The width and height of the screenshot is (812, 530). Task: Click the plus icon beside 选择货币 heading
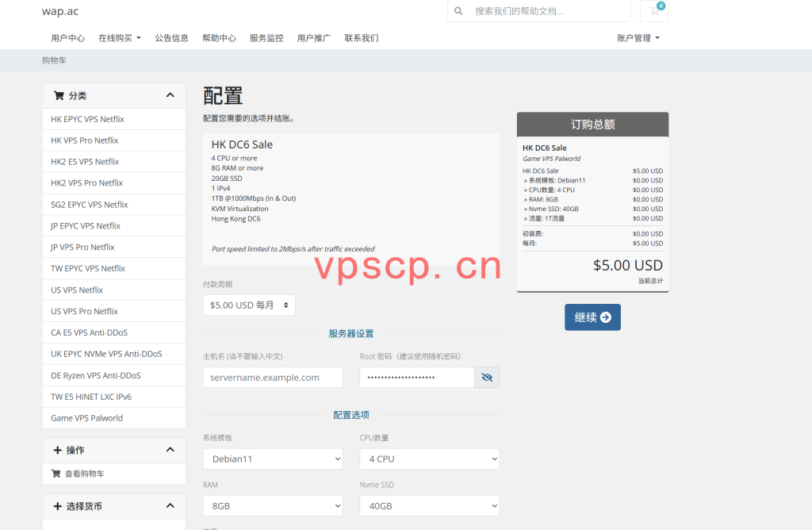[x=57, y=506]
